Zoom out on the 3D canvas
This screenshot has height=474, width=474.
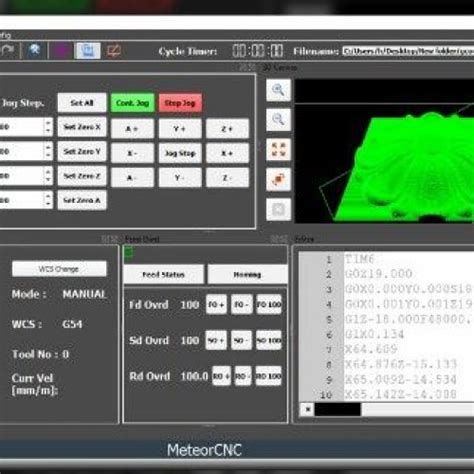tap(279, 120)
